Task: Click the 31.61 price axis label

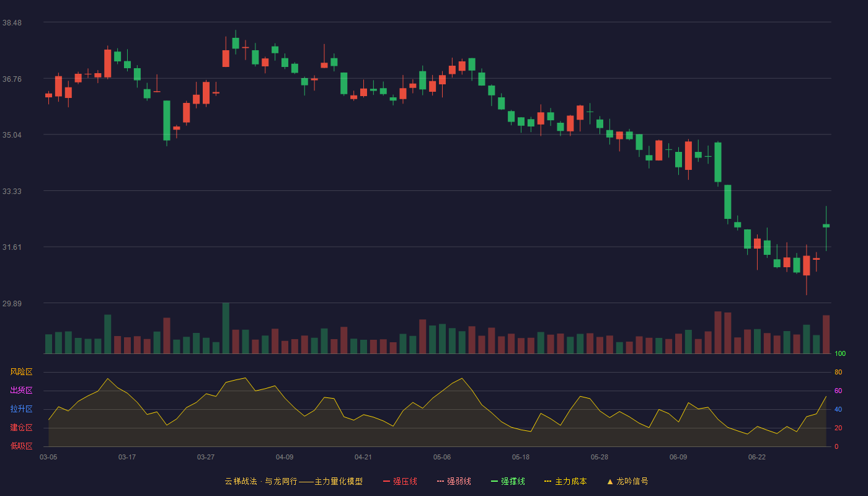Action: [12, 247]
